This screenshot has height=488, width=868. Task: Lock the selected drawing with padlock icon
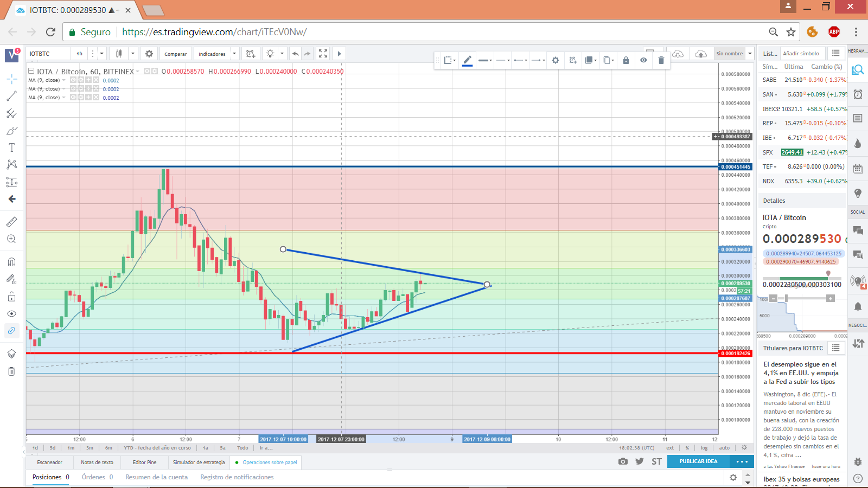point(626,60)
